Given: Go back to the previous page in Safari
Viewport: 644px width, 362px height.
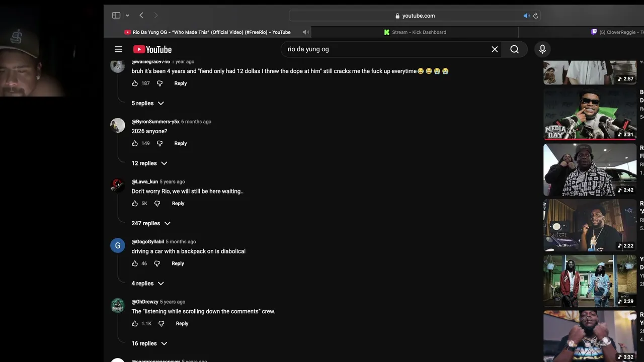Looking at the screenshot, I should (x=141, y=16).
